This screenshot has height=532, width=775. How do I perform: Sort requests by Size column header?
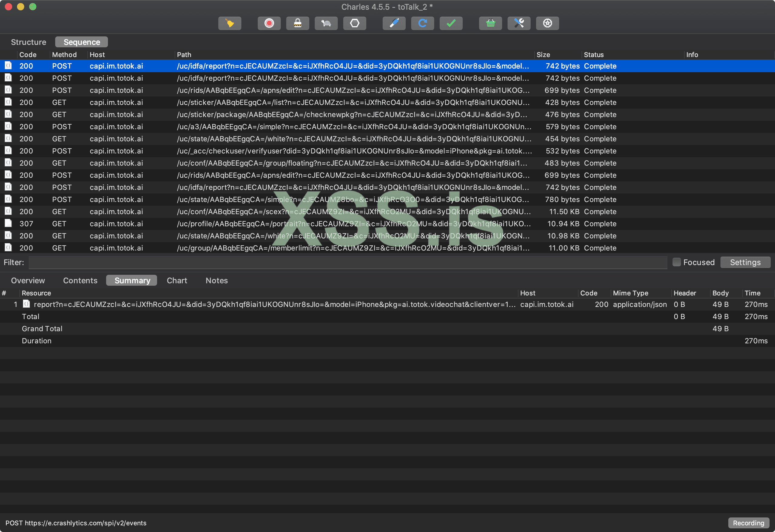click(x=543, y=54)
